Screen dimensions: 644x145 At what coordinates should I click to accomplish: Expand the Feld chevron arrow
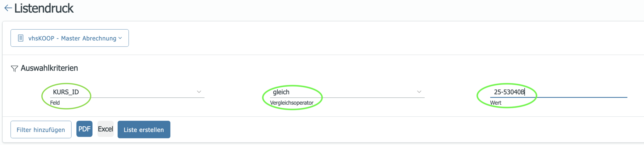click(x=199, y=92)
